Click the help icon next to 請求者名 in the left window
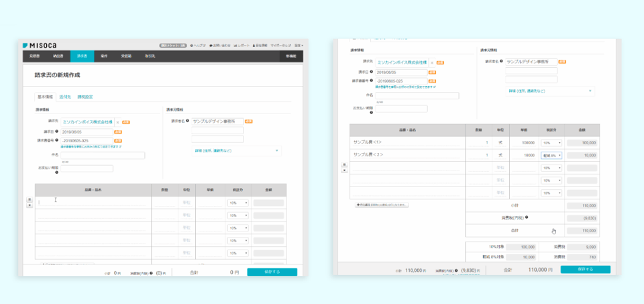This screenshot has width=644, height=304. (x=188, y=121)
